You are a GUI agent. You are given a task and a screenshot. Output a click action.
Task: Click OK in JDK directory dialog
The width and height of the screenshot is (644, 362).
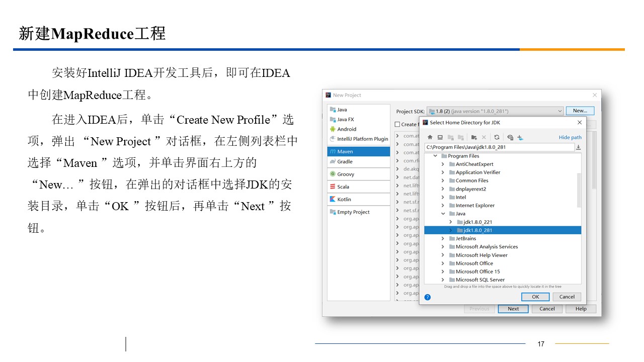point(535,297)
